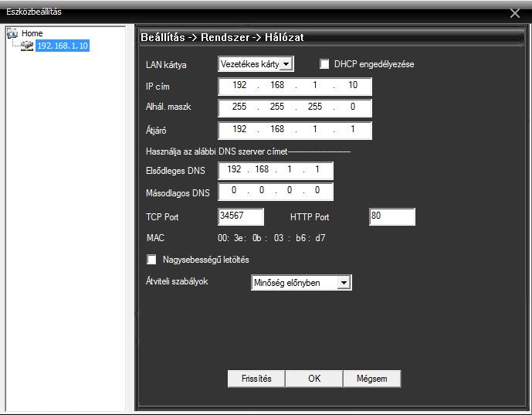Click the last octet of Alhál. maszk
The width and height of the screenshot is (532, 415).
click(353, 107)
